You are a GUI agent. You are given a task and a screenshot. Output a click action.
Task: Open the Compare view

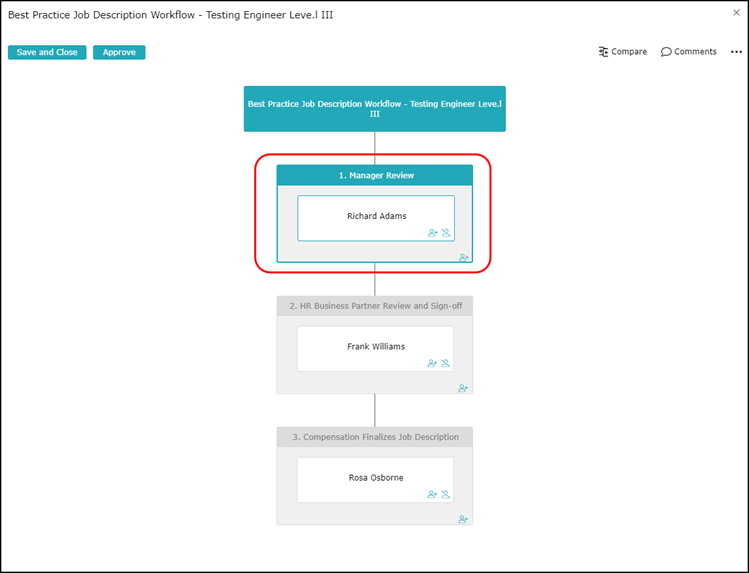[x=623, y=52]
